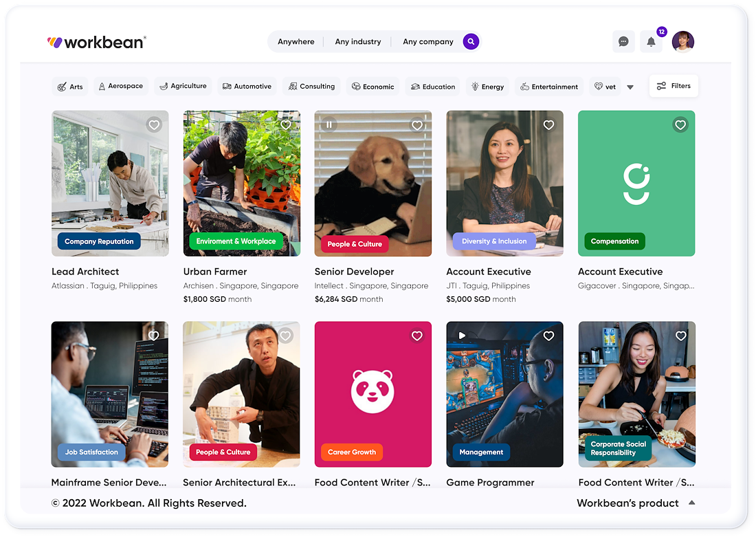756x537 pixels.
Task: Click the "$5,000 SGD month" salary text
Action: click(480, 299)
